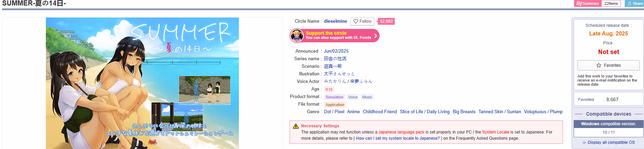Click the 10 / 11 Windows version text
The height and width of the screenshot is (149, 644).
coord(608,132)
